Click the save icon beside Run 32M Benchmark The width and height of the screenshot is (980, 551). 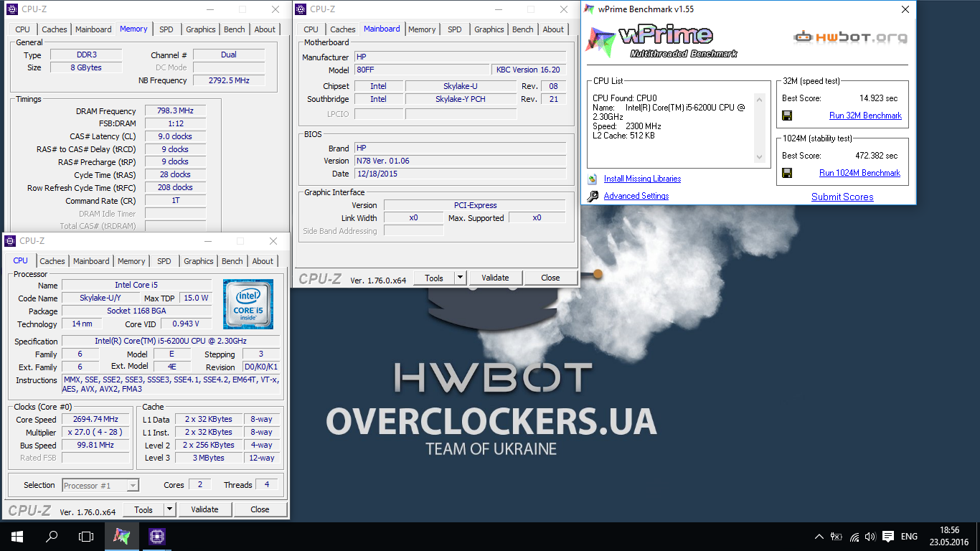[787, 116]
